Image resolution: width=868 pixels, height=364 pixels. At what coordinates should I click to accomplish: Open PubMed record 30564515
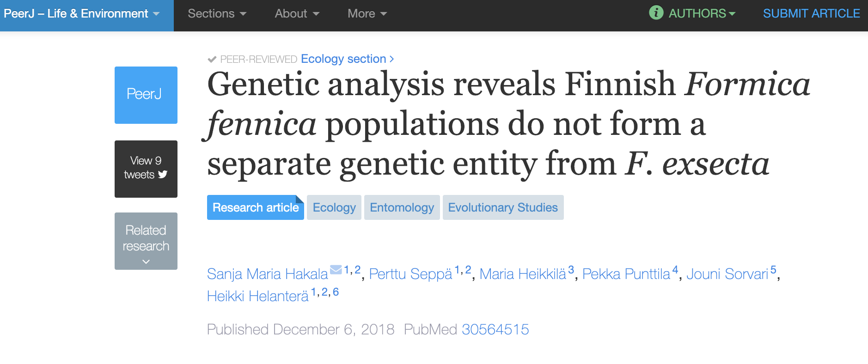pos(495,329)
